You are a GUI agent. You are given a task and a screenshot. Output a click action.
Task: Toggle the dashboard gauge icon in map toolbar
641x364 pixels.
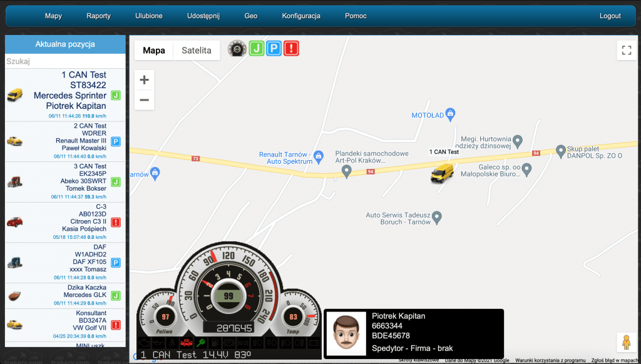click(237, 49)
